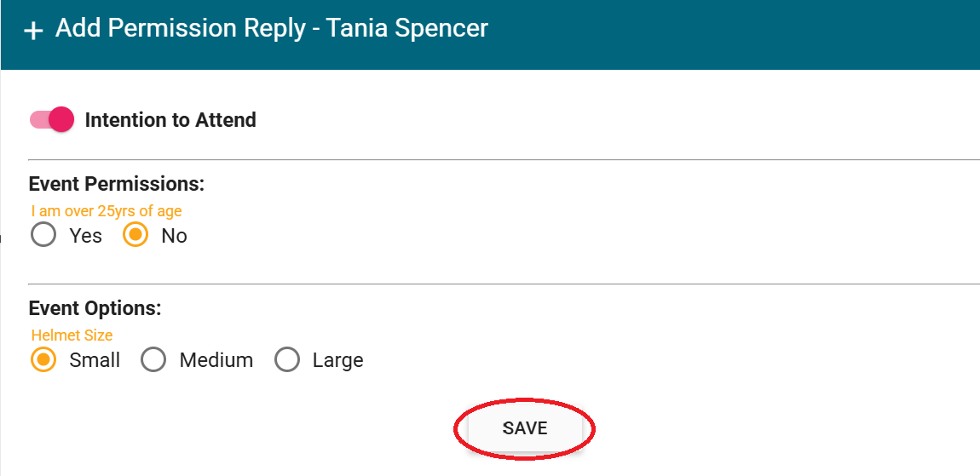Click the 'Intention to Attend' text label

[170, 120]
